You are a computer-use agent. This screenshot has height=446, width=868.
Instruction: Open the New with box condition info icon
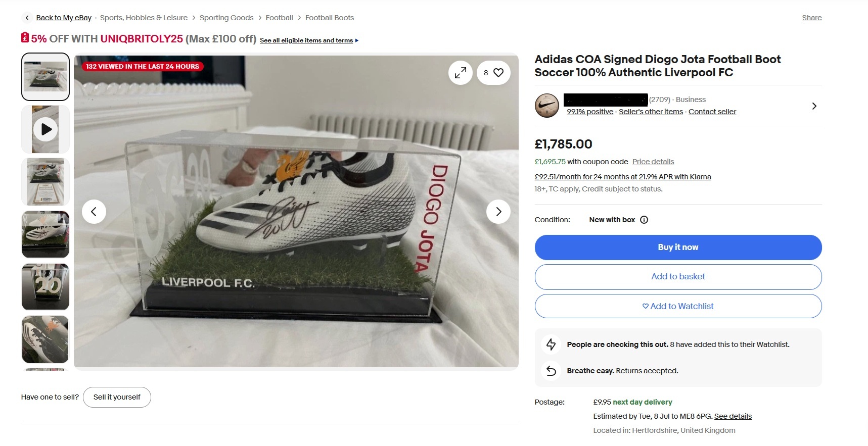(644, 220)
